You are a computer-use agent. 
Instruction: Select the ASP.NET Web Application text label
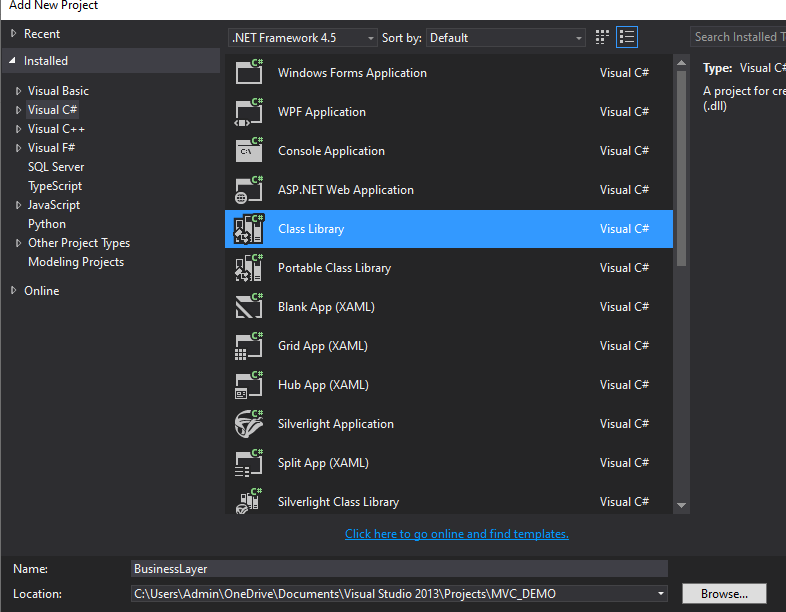click(x=346, y=190)
